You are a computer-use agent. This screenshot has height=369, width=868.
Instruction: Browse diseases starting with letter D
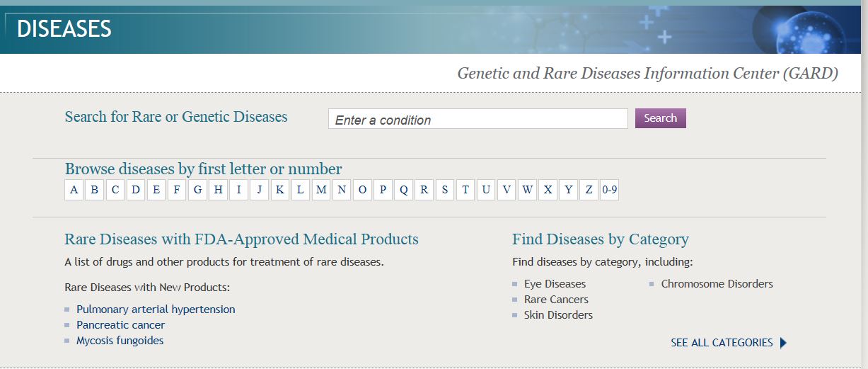pos(136,190)
